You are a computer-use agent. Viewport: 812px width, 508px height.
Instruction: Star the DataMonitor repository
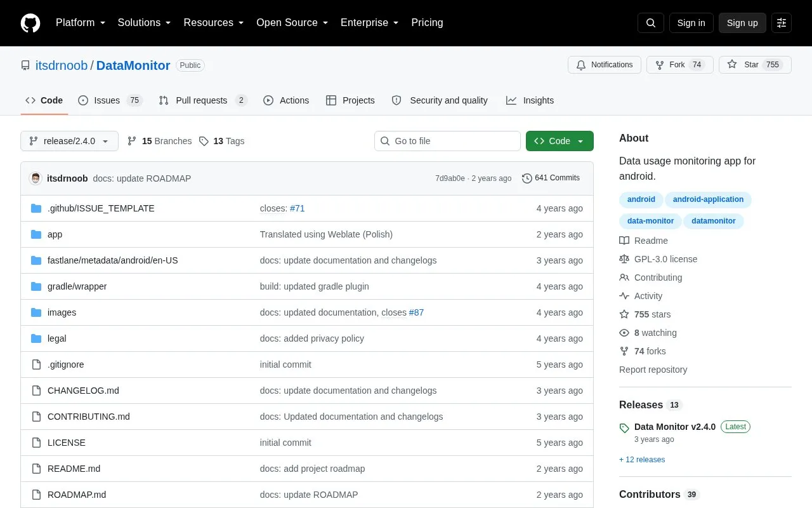(x=755, y=65)
